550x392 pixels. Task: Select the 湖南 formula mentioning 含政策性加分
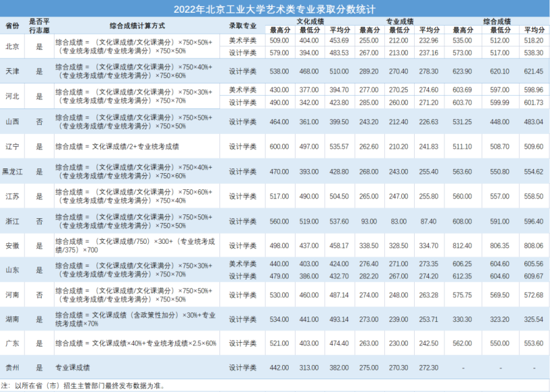coord(135,319)
